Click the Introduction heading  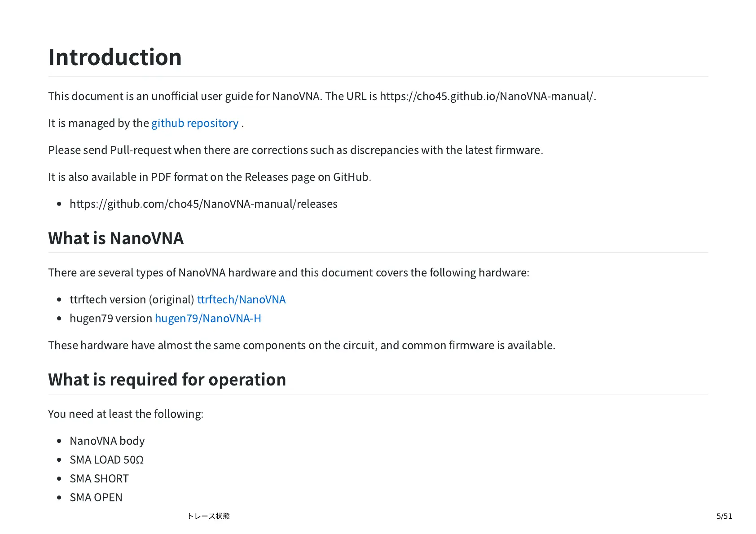click(x=115, y=57)
